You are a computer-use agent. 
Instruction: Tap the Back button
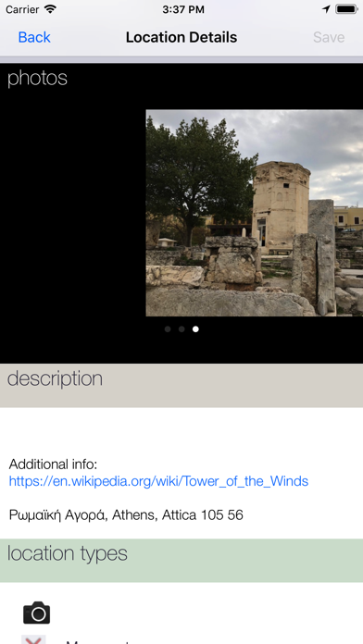coord(34,37)
